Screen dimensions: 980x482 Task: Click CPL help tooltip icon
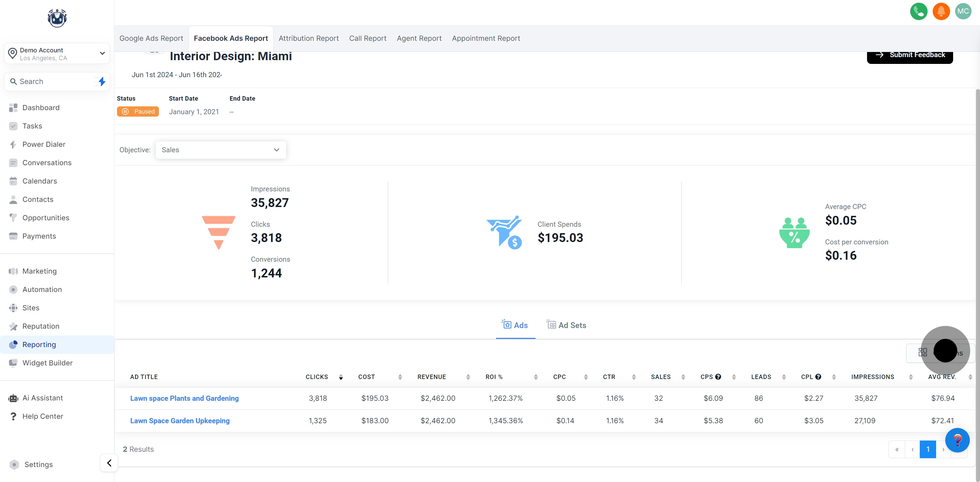(x=818, y=377)
